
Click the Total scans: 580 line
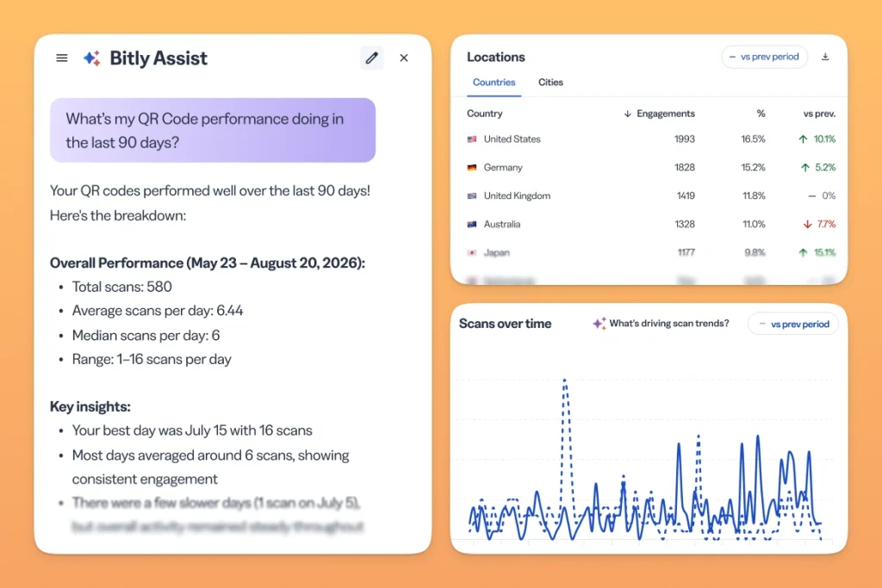tap(122, 287)
